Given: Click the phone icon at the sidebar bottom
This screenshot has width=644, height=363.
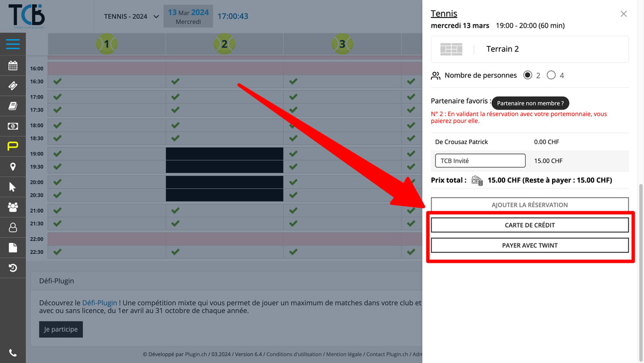Looking at the screenshot, I should [x=12, y=353].
